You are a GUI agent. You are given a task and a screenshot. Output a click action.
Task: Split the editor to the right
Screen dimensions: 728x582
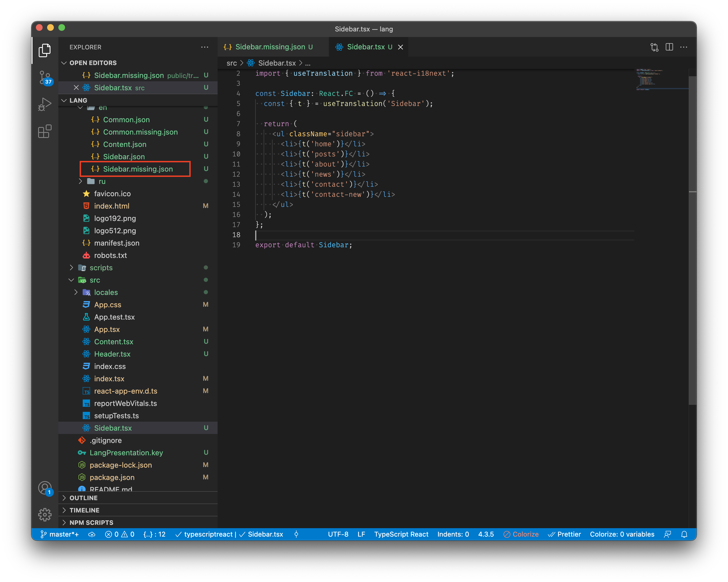click(669, 47)
